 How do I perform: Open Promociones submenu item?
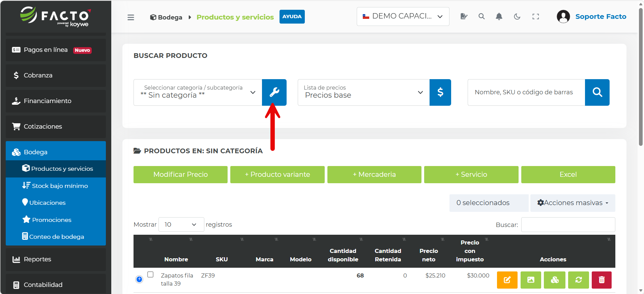pyautogui.click(x=56, y=220)
